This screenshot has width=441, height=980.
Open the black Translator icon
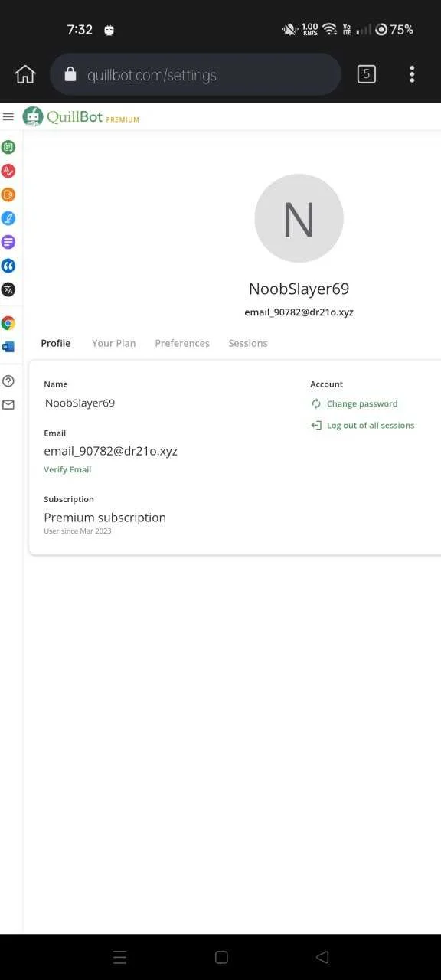coord(8,289)
